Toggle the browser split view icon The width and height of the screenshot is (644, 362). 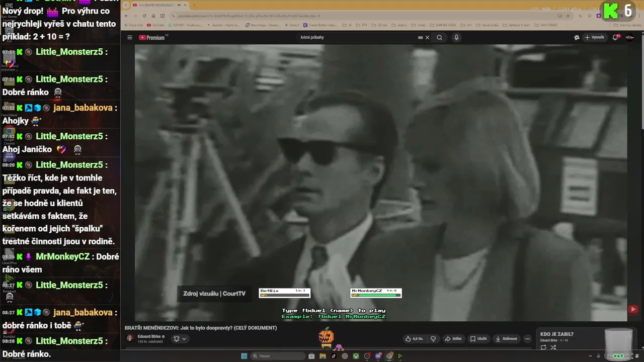point(162,16)
